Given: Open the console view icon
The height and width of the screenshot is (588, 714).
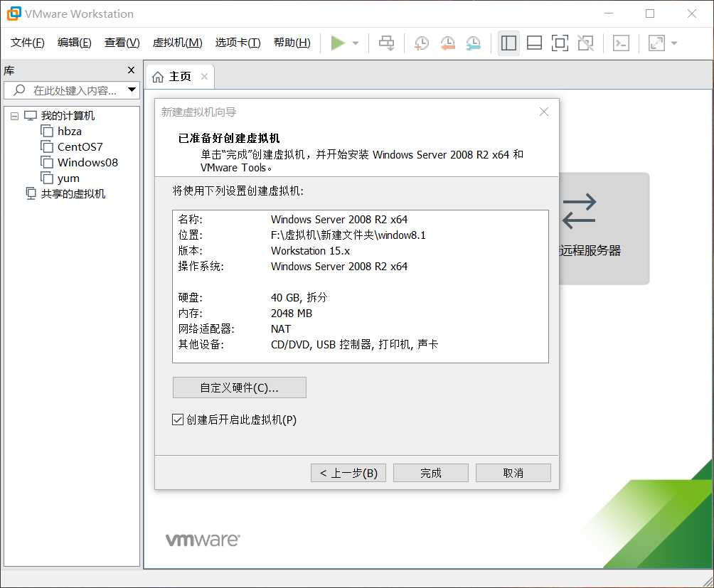Looking at the screenshot, I should 621,43.
